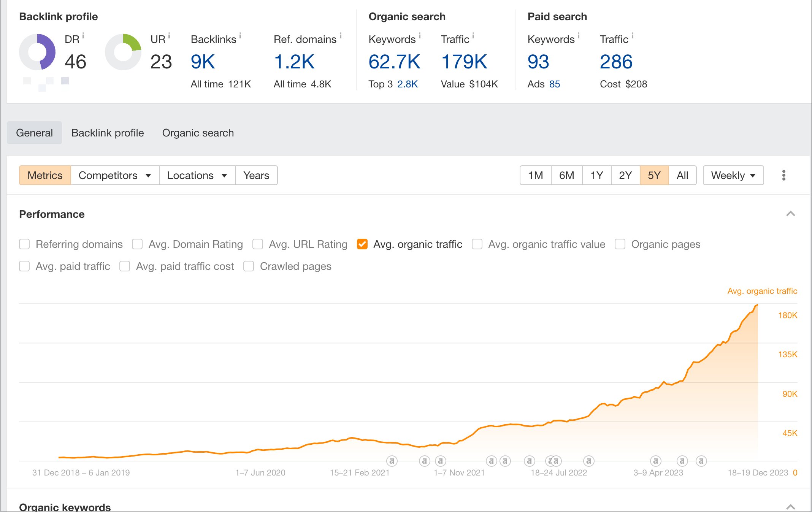The image size is (812, 512).
Task: Click the UR value 23
Action: click(161, 62)
